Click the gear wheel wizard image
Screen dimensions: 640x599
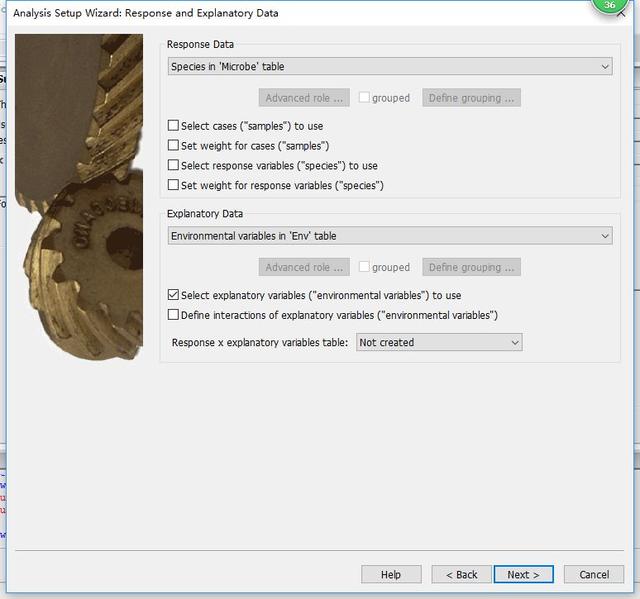click(x=79, y=197)
